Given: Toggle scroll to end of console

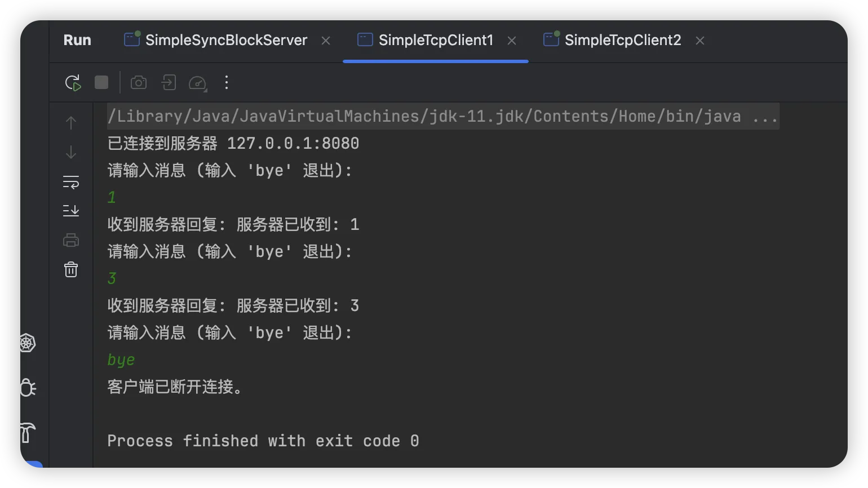Looking at the screenshot, I should (71, 211).
